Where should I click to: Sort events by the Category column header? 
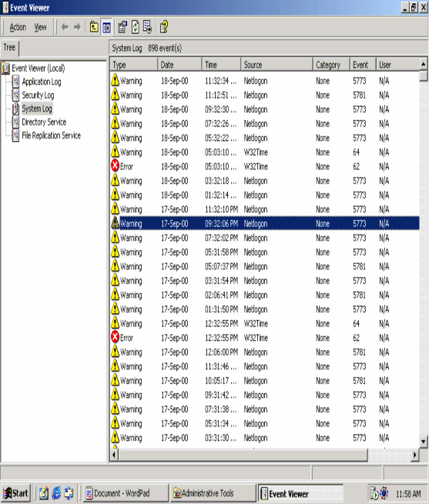pos(331,65)
